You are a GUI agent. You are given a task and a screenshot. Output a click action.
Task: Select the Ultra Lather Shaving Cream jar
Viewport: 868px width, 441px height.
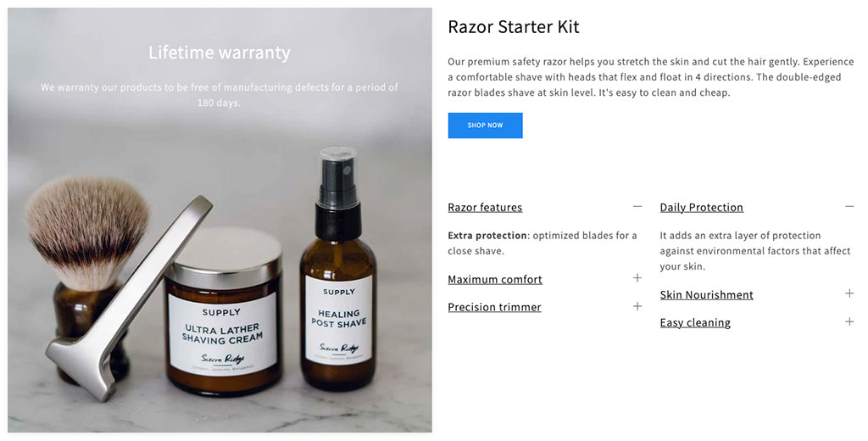coord(224,311)
